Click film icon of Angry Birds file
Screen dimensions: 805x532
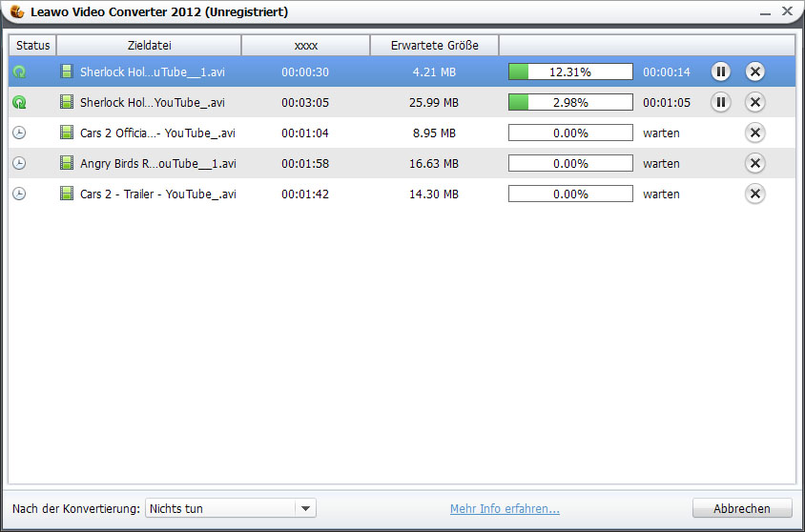click(x=66, y=163)
